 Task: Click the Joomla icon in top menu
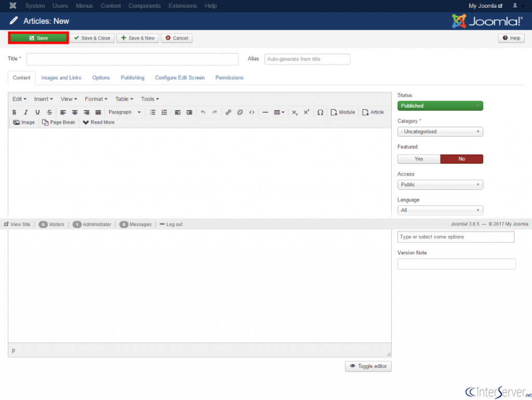pos(13,6)
